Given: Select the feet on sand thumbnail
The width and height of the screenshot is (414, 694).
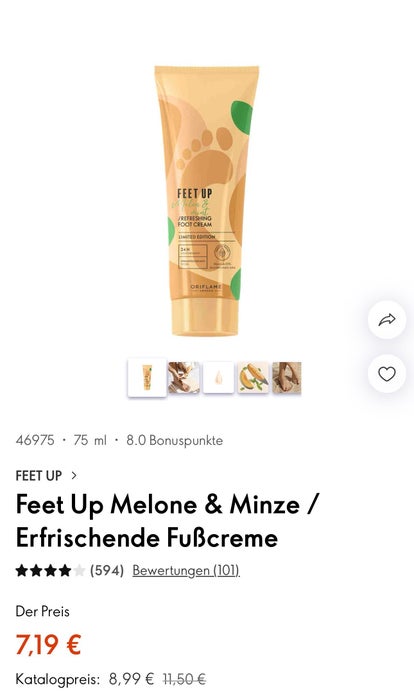Looking at the screenshot, I should point(287,378).
